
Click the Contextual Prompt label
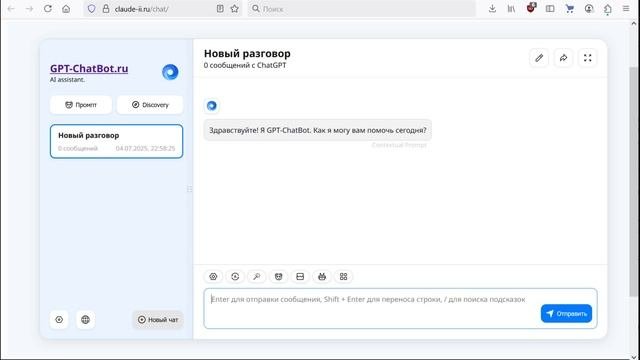click(x=399, y=145)
